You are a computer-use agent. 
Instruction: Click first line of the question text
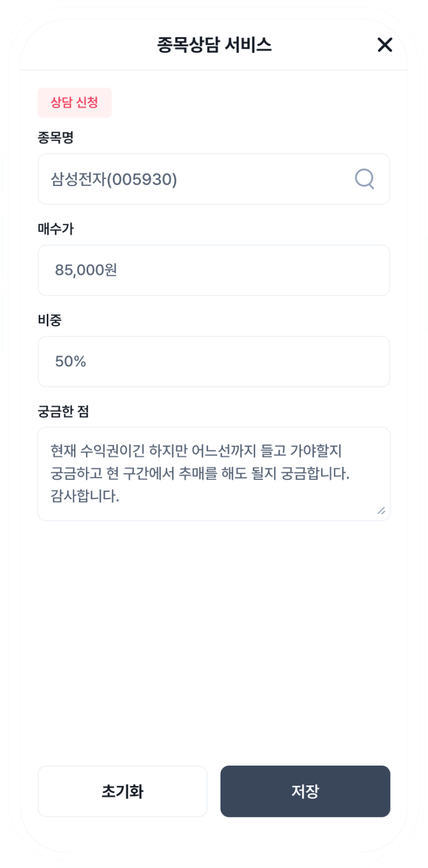(196, 451)
